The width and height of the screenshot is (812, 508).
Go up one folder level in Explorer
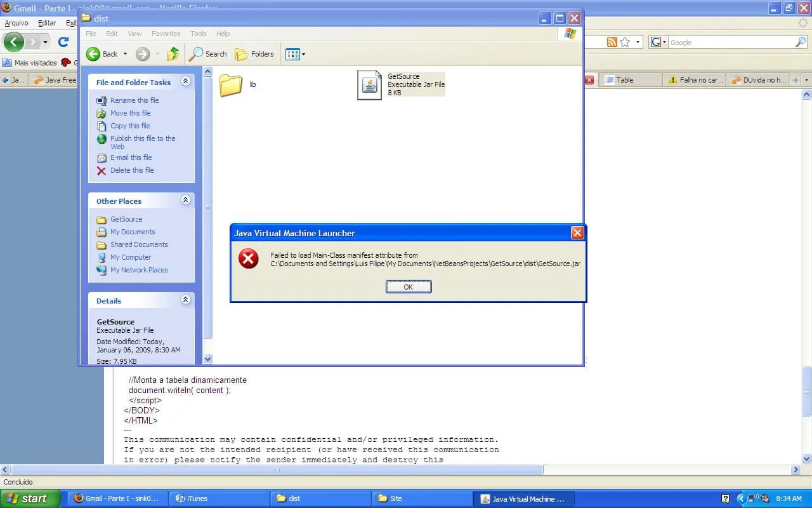click(173, 54)
